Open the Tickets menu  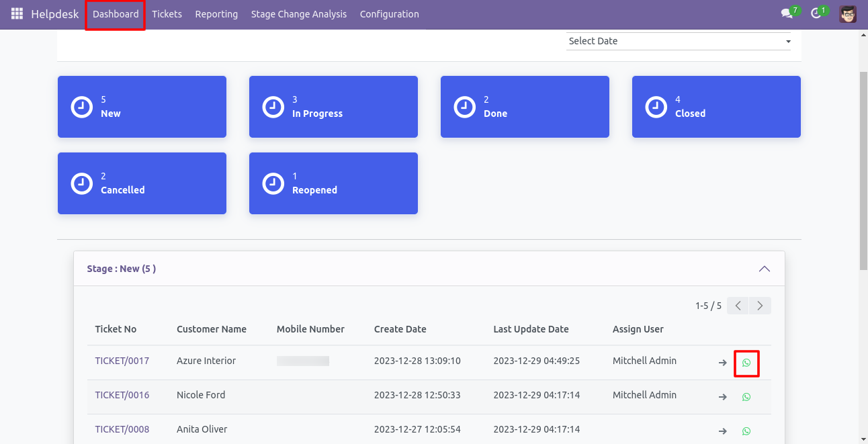click(x=167, y=14)
